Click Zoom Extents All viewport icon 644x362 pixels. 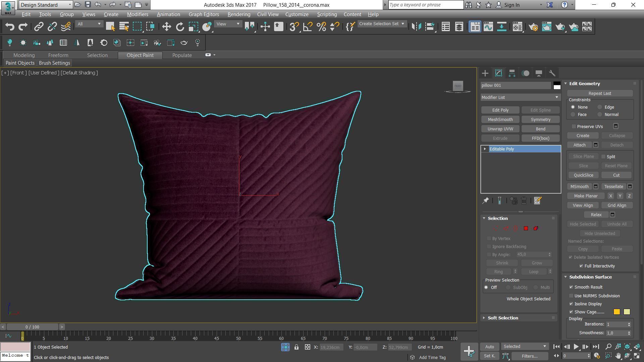click(x=637, y=347)
